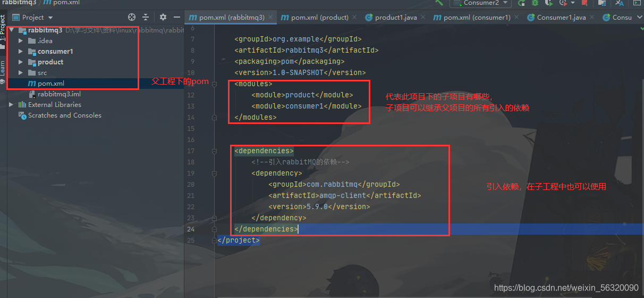Open the Consumer2 run configuration dropdown
The width and height of the screenshot is (644, 298).
pyautogui.click(x=481, y=3)
